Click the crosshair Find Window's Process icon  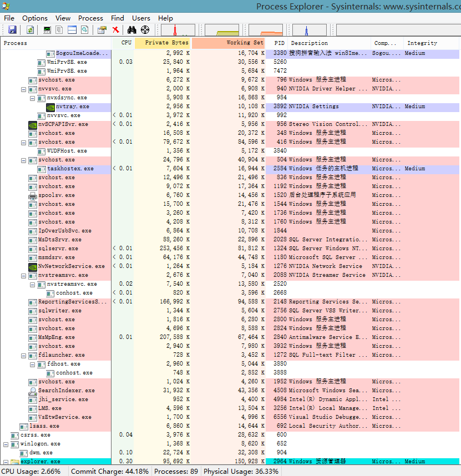[x=145, y=29]
